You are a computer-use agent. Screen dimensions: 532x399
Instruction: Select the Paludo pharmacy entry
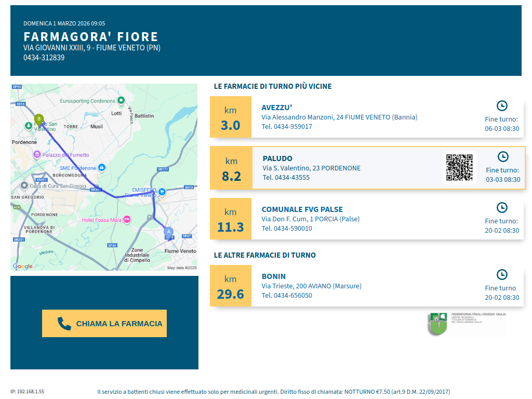(x=277, y=158)
